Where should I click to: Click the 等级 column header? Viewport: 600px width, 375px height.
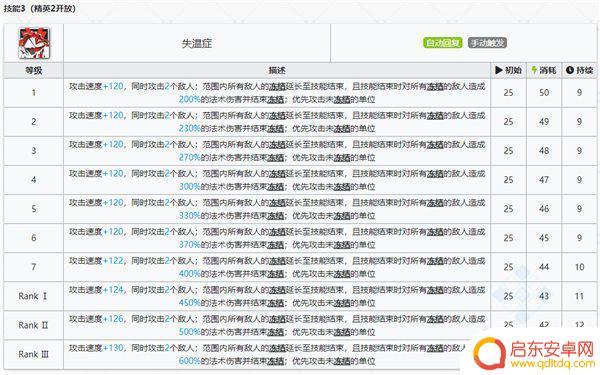pyautogui.click(x=33, y=70)
